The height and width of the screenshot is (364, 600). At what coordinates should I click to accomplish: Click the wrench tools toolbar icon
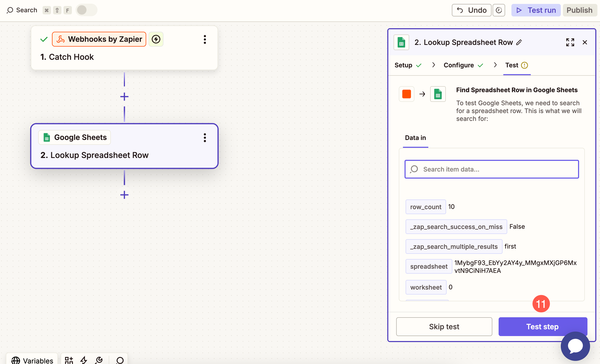coord(99,360)
